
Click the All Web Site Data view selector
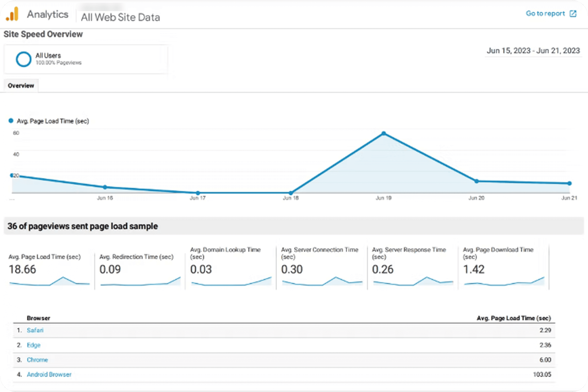[120, 17]
